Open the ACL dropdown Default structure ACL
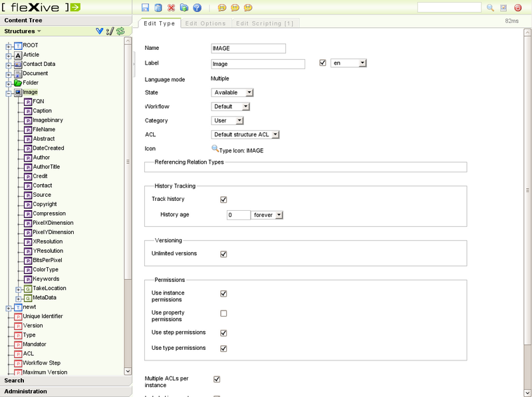 pos(245,135)
